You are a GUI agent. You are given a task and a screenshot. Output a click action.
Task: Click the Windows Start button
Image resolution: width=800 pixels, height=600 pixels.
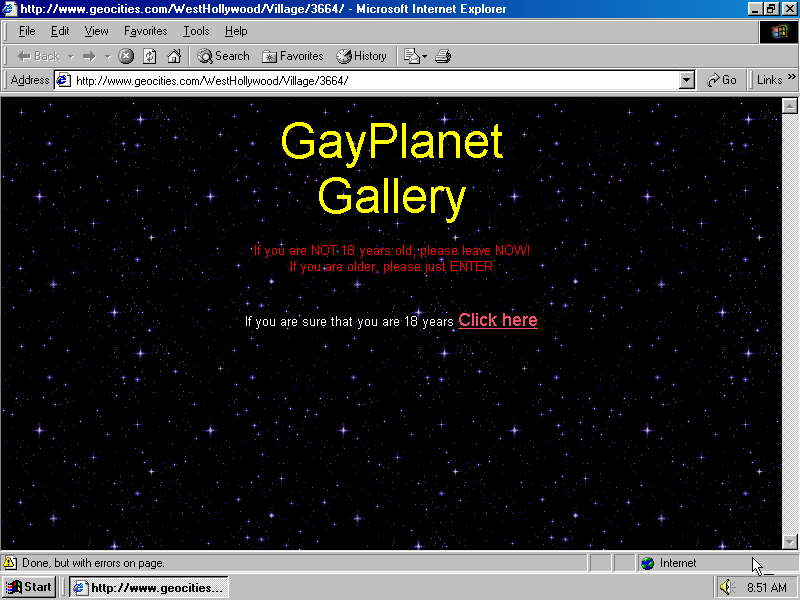(x=29, y=587)
